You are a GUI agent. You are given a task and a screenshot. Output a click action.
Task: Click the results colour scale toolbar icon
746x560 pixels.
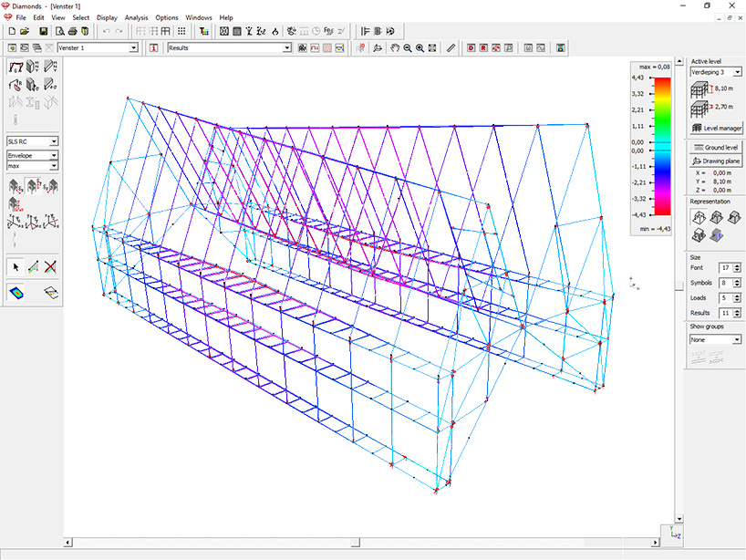pos(561,47)
